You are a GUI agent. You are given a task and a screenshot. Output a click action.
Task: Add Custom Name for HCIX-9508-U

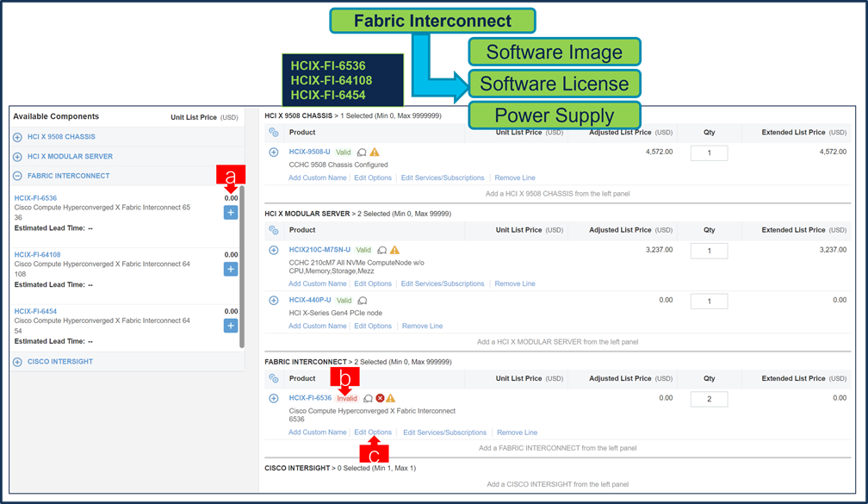click(317, 177)
